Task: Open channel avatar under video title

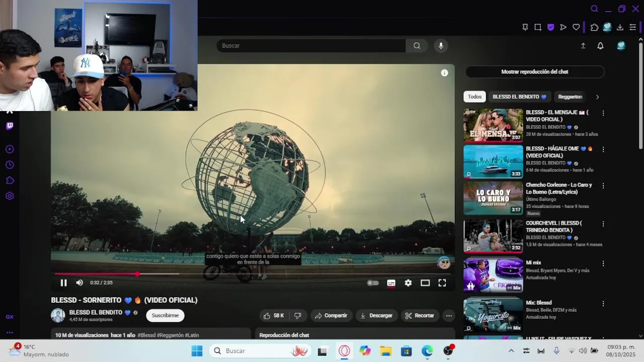Action: click(58, 315)
